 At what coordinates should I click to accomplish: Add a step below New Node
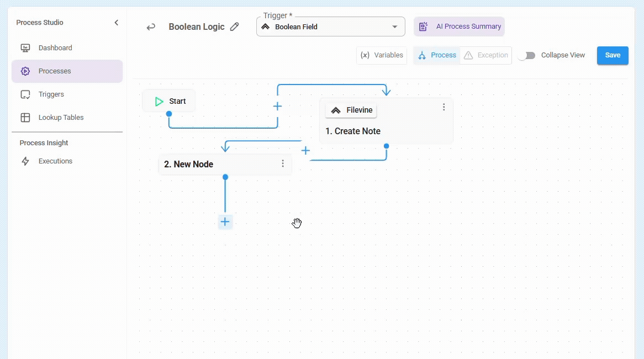(x=225, y=222)
